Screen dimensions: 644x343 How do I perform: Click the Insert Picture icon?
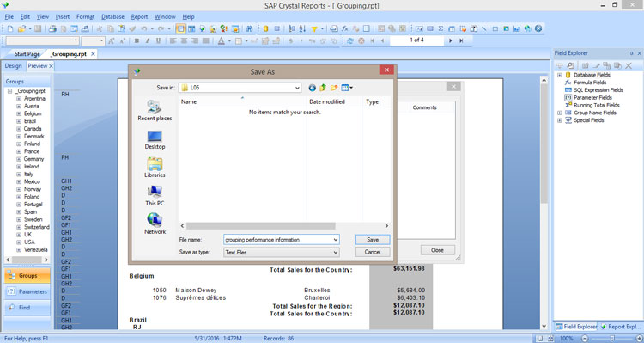(x=506, y=28)
